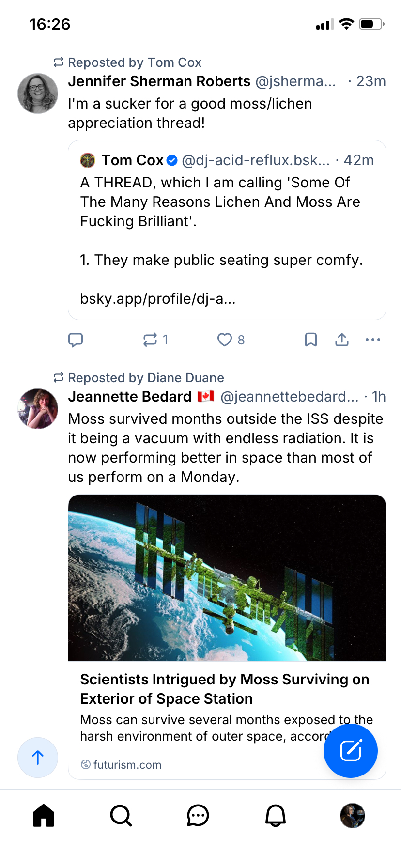The width and height of the screenshot is (401, 868).
Task: View Jennifer Sherman Roberts' avatar profile
Action: click(38, 93)
